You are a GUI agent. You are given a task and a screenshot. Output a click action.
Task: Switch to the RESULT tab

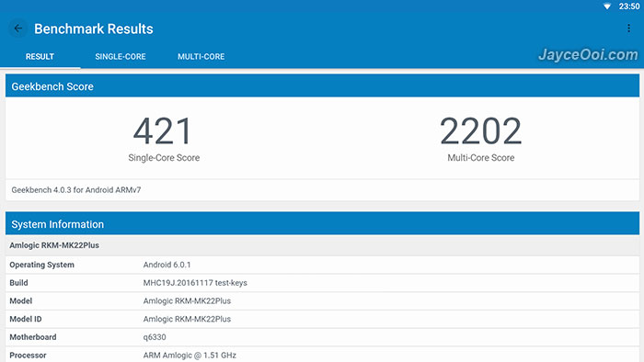coord(40,57)
